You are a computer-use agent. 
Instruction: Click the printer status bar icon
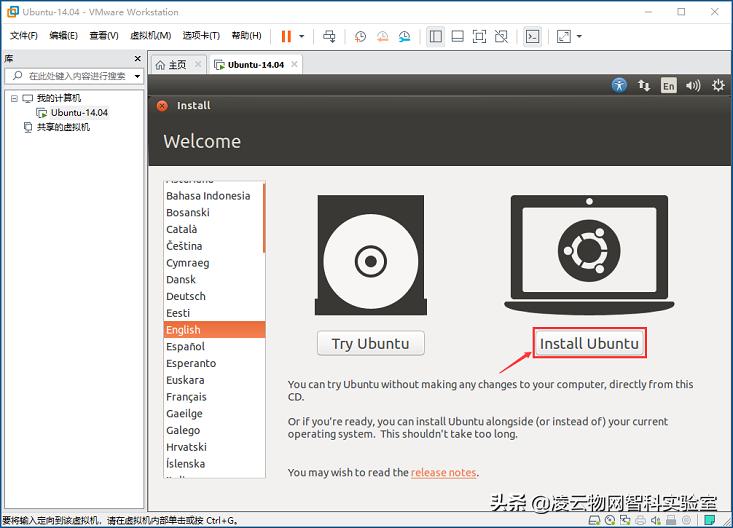pos(640,520)
